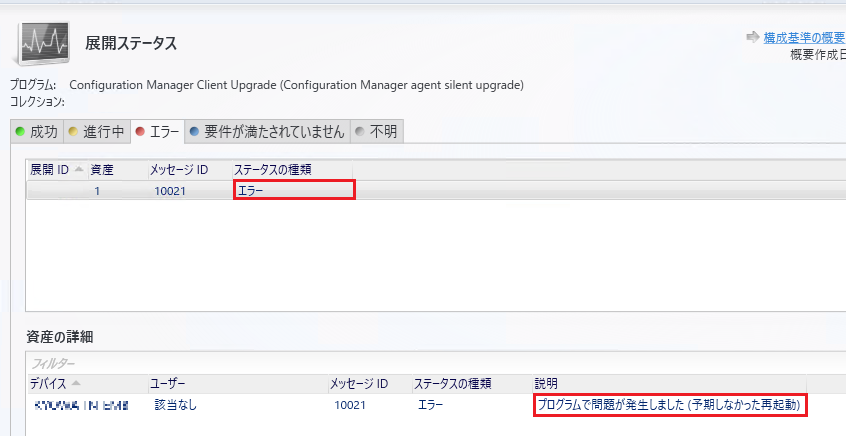Open the 要件が満たされていません tab
This screenshot has width=846, height=436.
pyautogui.click(x=267, y=132)
